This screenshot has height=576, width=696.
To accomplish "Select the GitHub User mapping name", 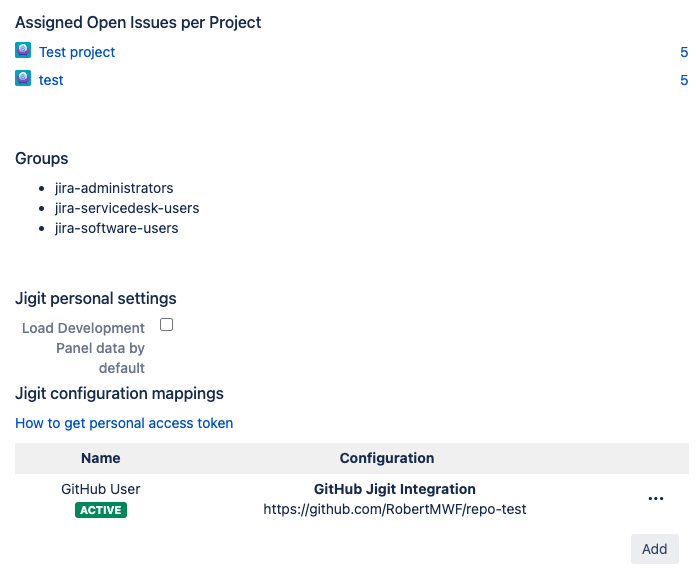I will (x=101, y=489).
